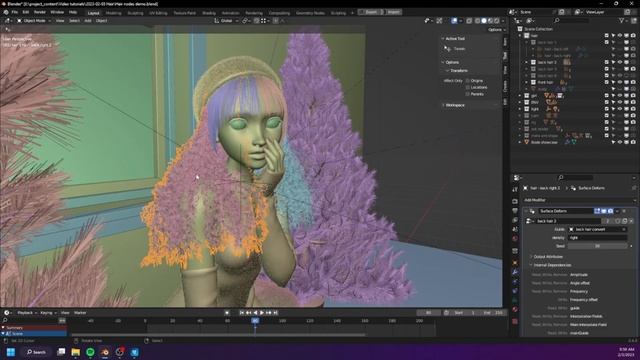640x360 pixels.
Task: Click the editor type icon in viewport header
Action: (8, 21)
